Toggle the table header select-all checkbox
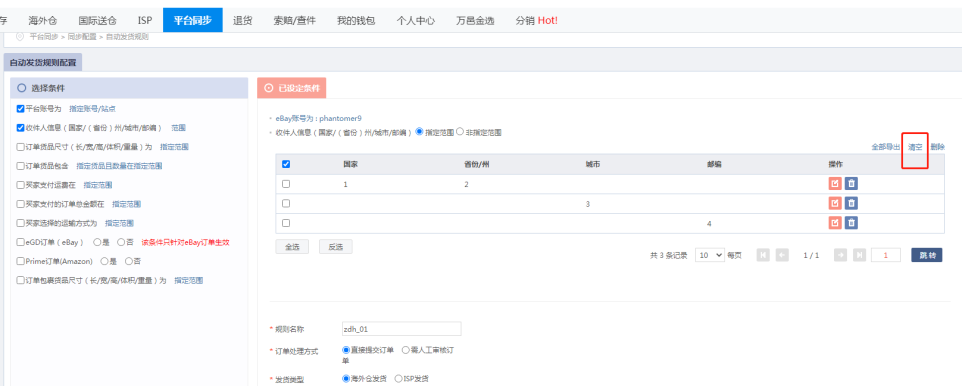Screen dimensions: 962x386 tap(286, 164)
